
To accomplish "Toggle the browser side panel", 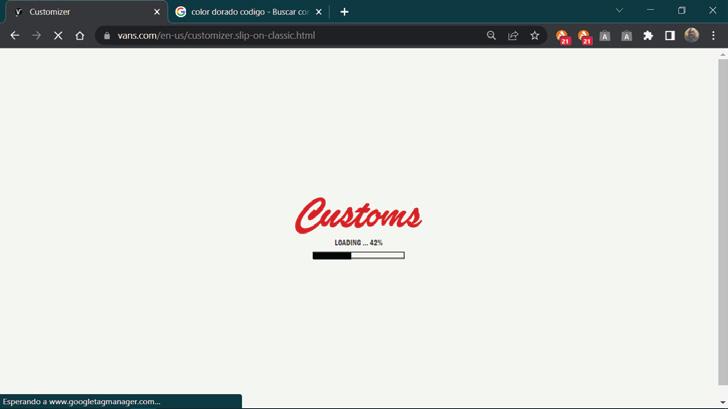I will click(x=670, y=36).
